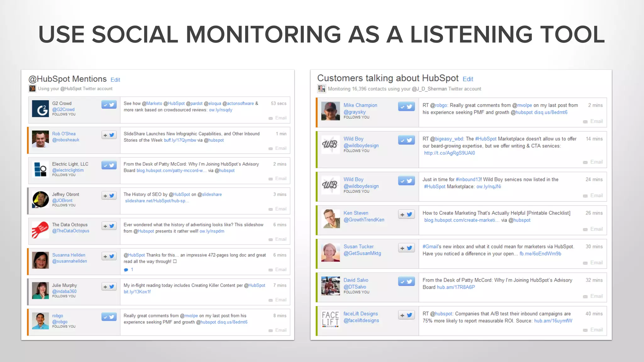
Task: Follow faceLift Designs on Twitter
Action: coord(406,315)
